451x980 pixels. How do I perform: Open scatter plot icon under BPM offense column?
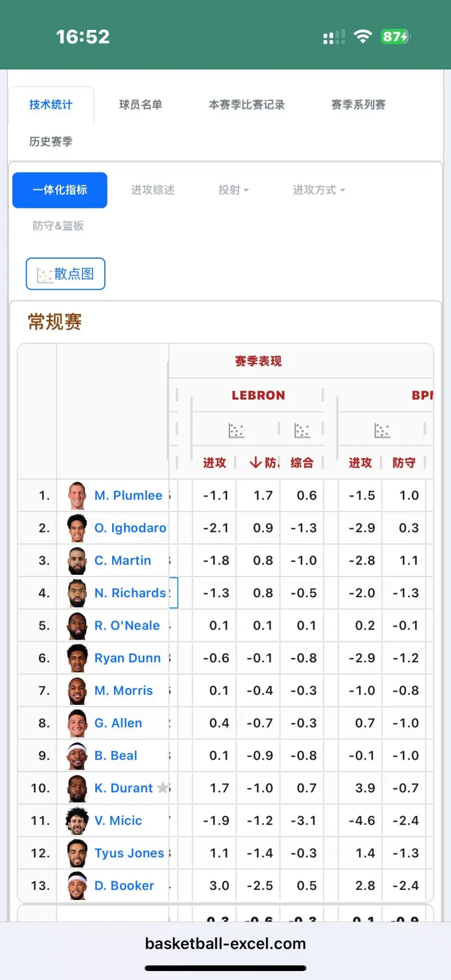[x=382, y=431]
